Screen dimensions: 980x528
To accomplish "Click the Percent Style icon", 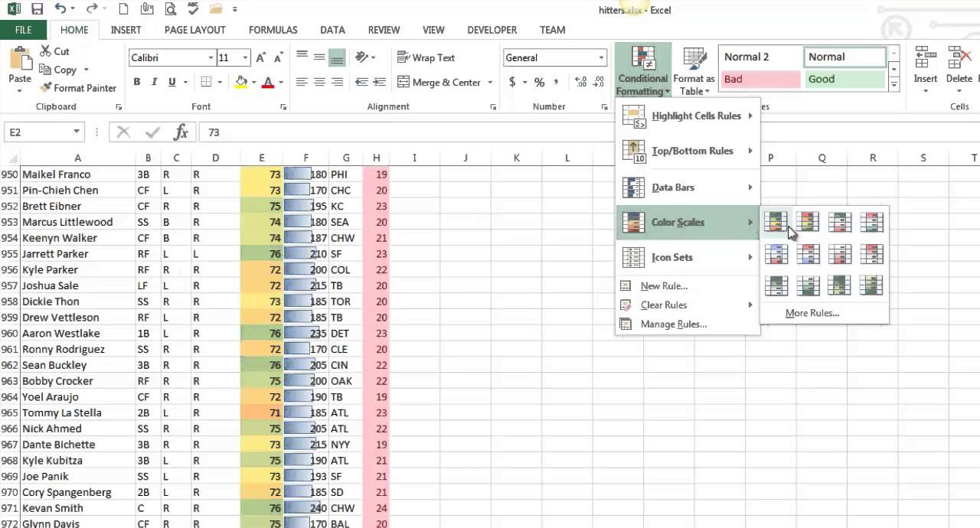I will pyautogui.click(x=539, y=83).
